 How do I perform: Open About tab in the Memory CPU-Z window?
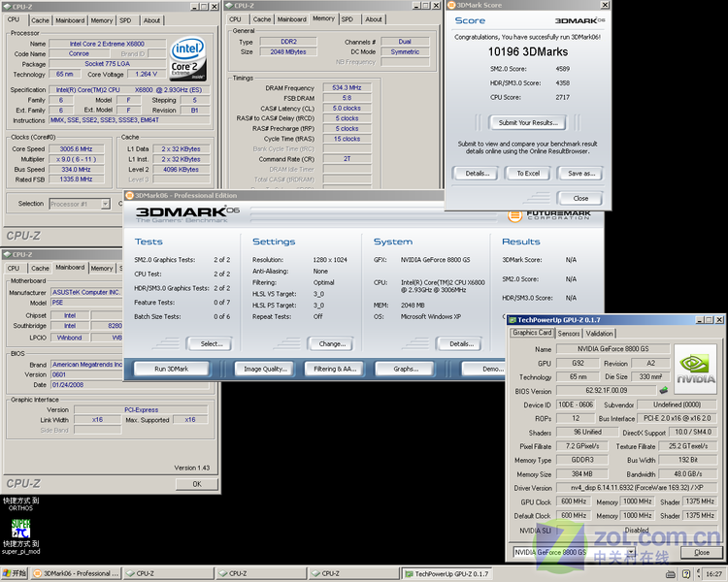point(374,19)
